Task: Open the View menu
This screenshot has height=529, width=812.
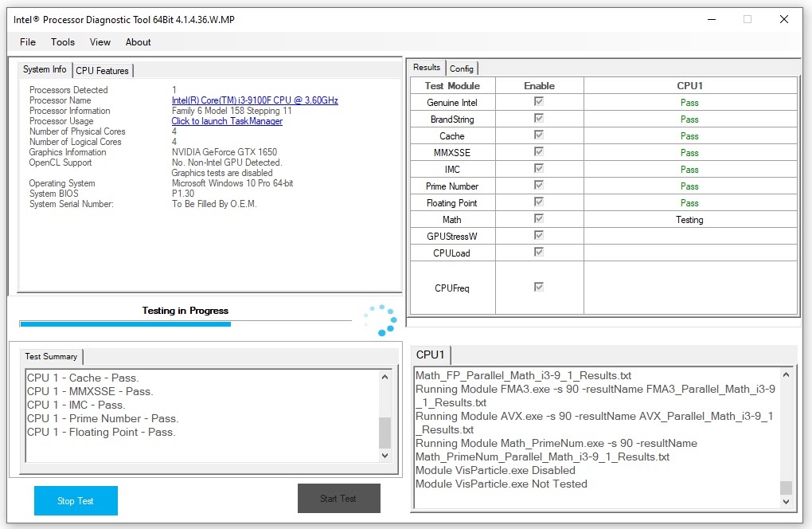Action: [100, 42]
